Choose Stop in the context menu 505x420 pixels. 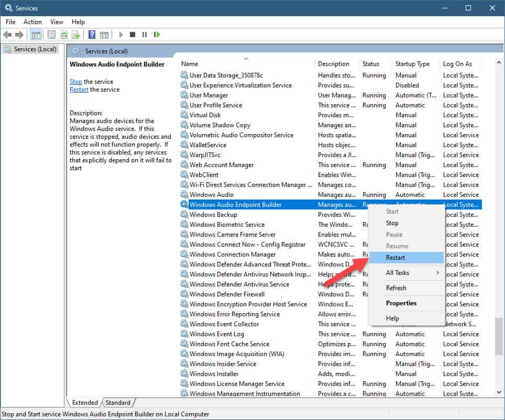406,223
